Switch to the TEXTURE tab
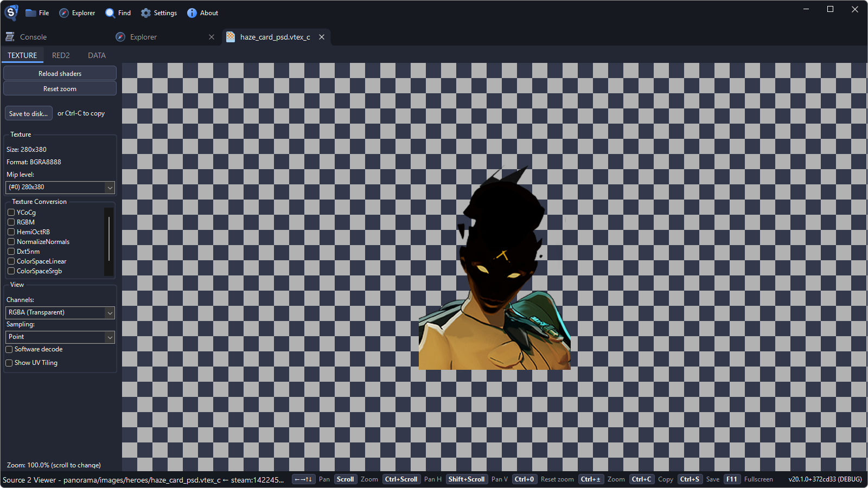The width and height of the screenshot is (868, 488). [22, 55]
